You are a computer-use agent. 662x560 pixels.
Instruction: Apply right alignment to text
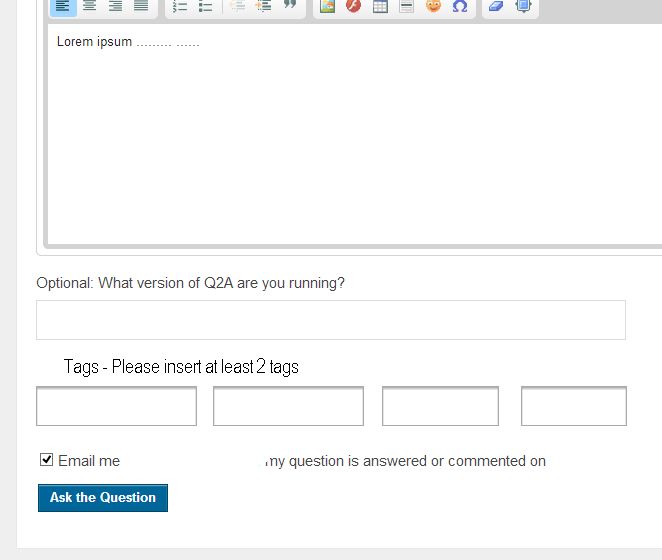pyautogui.click(x=115, y=6)
